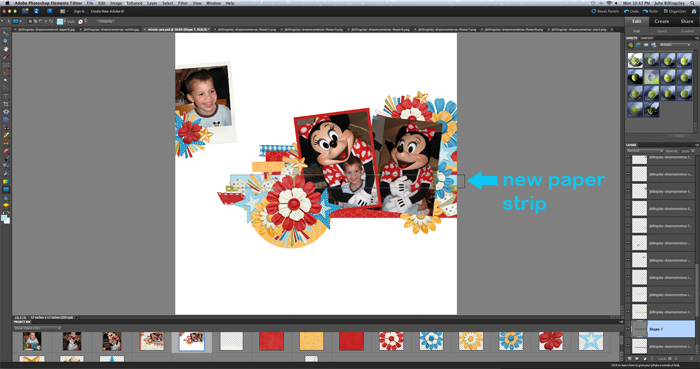Click the first apple filter thumbnail
Viewport: 700px width, 369px height.
635,60
